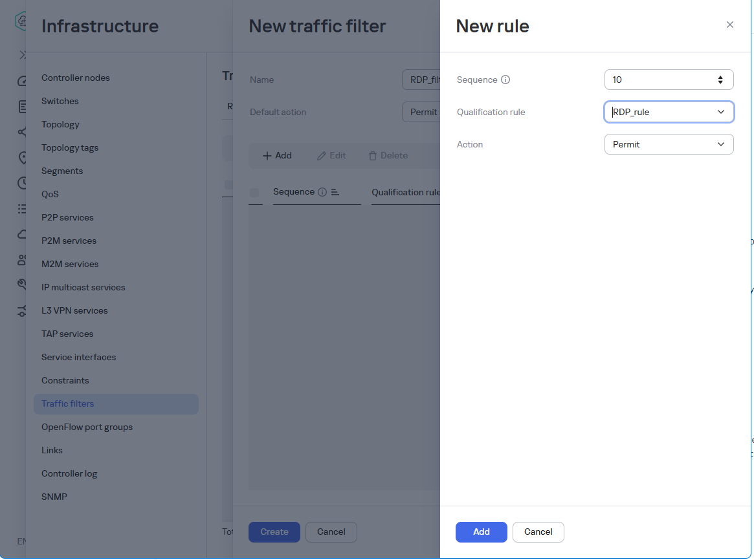754x560 pixels.
Task: Open the dashboard gauge icon in sidebar
Action: click(x=22, y=81)
